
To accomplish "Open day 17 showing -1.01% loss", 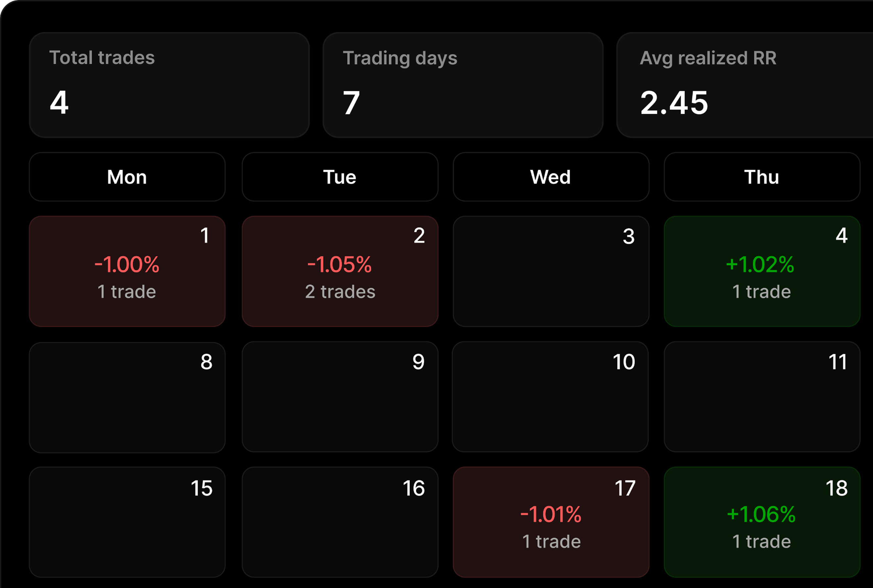I will point(551,522).
